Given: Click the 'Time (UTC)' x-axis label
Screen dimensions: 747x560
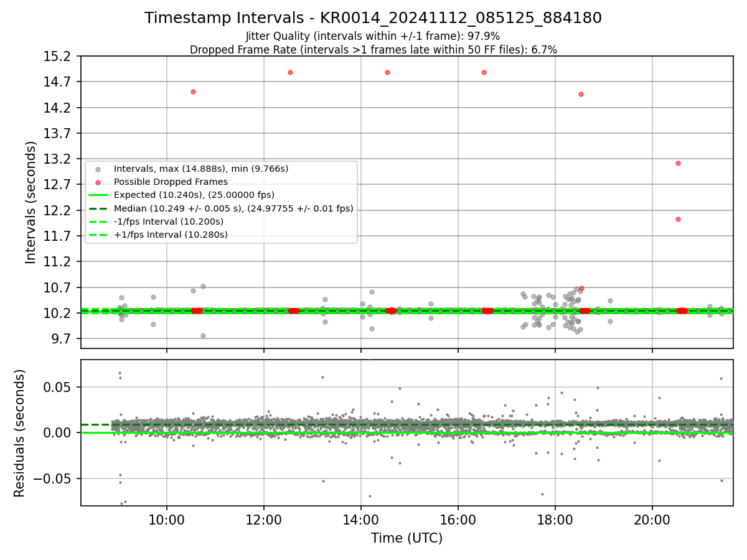Looking at the screenshot, I should click(406, 538).
